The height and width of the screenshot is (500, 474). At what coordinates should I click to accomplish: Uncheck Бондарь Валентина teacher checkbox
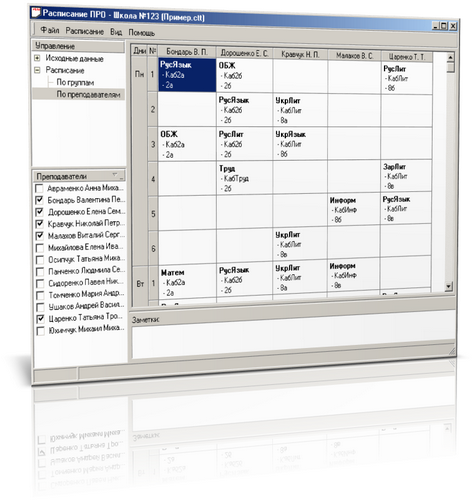40,200
